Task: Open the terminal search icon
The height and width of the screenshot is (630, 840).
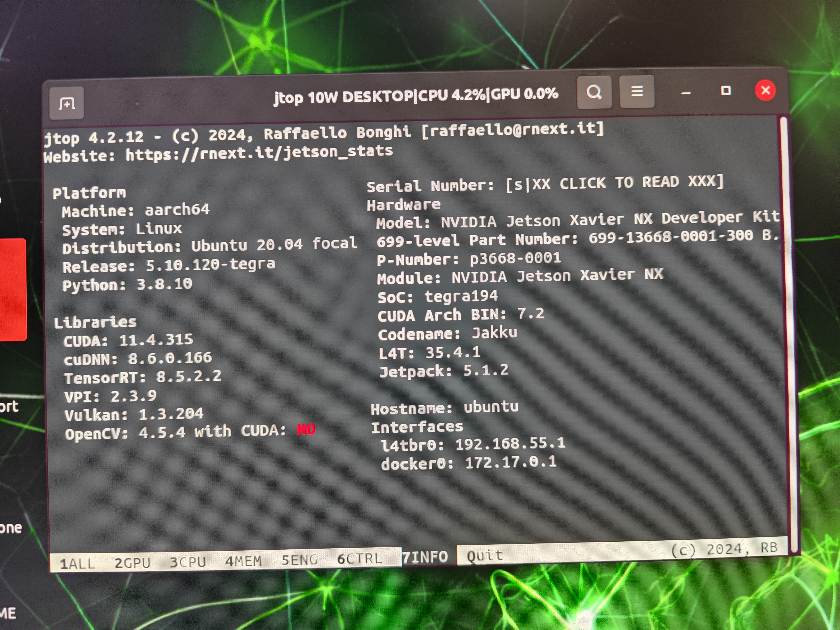Action: pos(594,92)
